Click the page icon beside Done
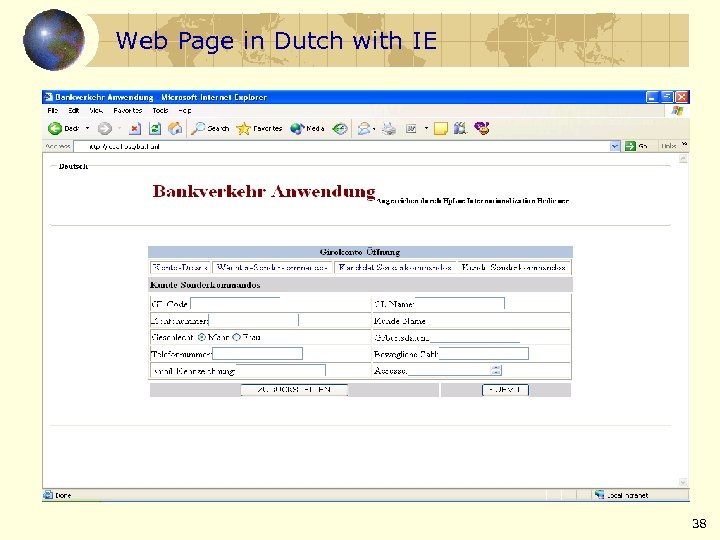This screenshot has height=540, width=720. pos(48,495)
